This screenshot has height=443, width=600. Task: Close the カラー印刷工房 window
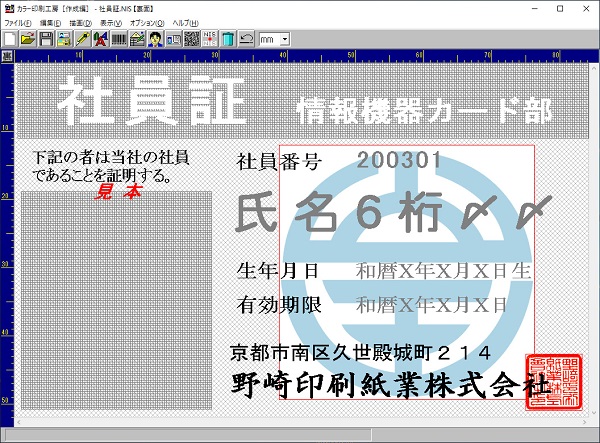tap(586, 8)
